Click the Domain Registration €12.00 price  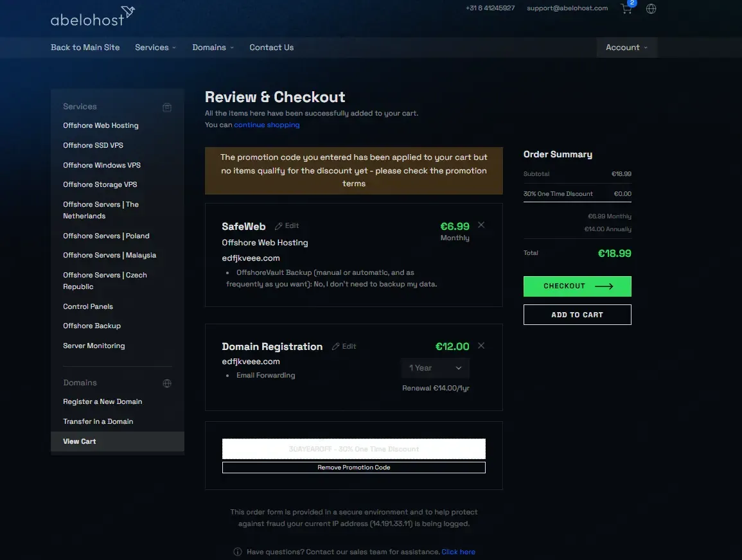click(x=452, y=346)
